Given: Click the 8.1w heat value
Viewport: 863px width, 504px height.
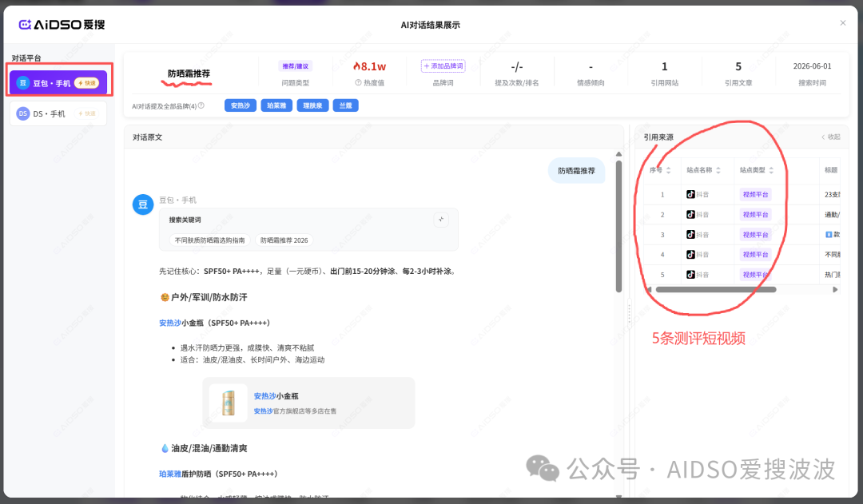Looking at the screenshot, I should [x=373, y=66].
